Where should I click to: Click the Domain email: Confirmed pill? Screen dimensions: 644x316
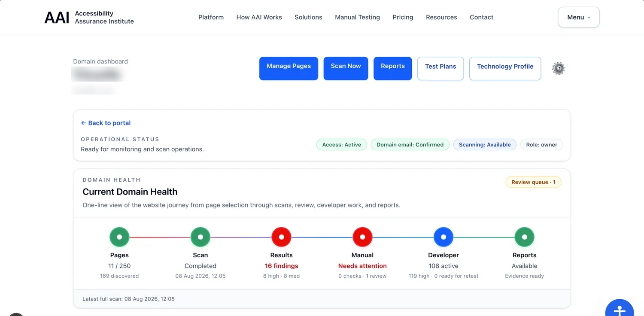[410, 145]
